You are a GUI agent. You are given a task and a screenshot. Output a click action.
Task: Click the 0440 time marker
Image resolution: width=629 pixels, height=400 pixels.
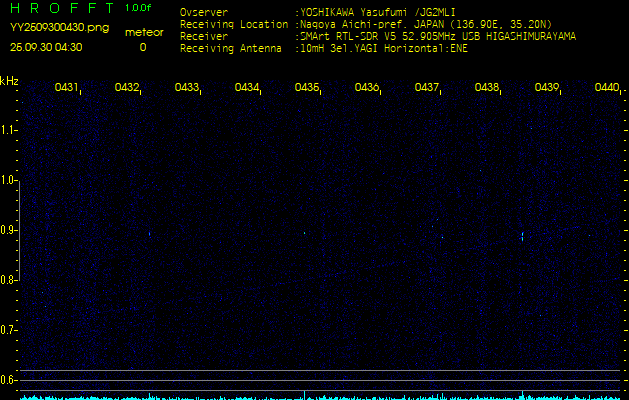click(x=607, y=87)
